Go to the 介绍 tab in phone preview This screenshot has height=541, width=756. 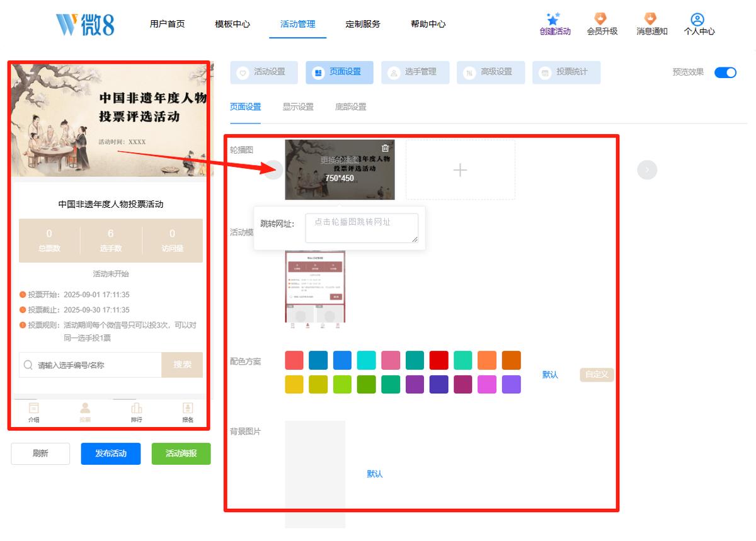tap(34, 413)
